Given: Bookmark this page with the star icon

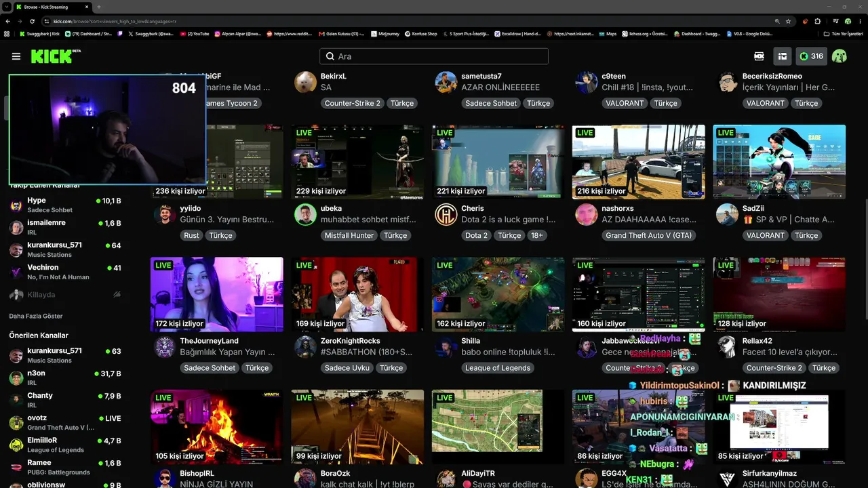Looking at the screenshot, I should [x=788, y=21].
